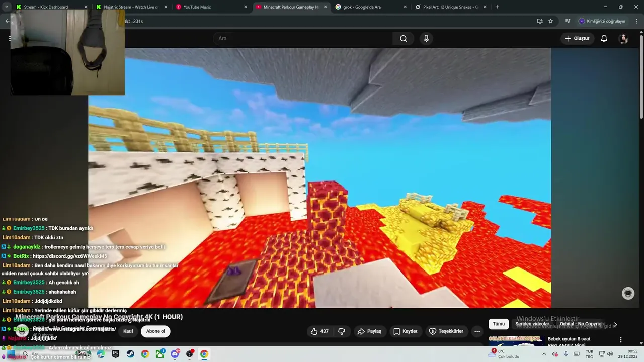Click first Chrome icon next to Steam
The width and height of the screenshot is (644, 362).
pos(145,354)
